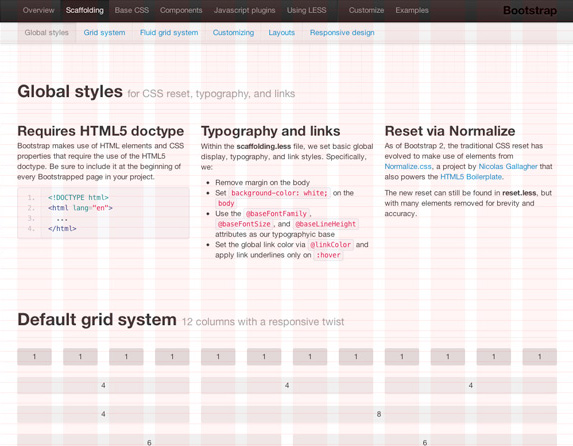Image resolution: width=573 pixels, height=446 pixels.
Task: Click @linkColor code snippet
Action: (x=330, y=245)
